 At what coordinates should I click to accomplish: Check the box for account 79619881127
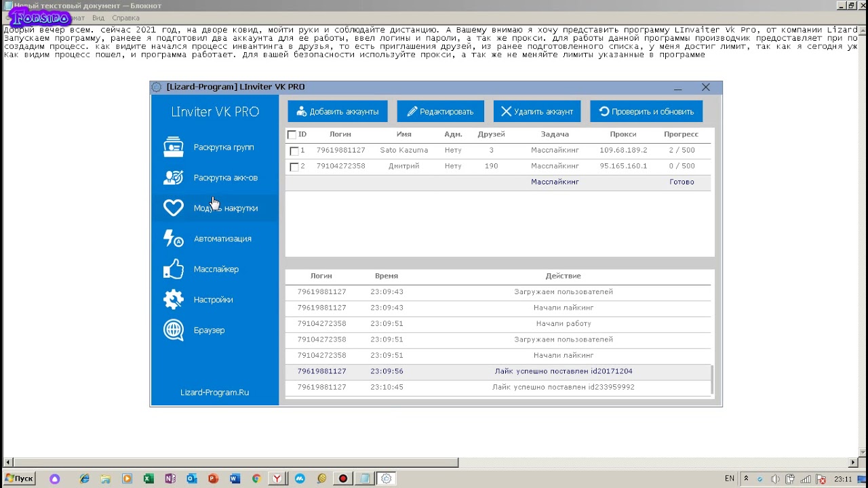(x=294, y=150)
